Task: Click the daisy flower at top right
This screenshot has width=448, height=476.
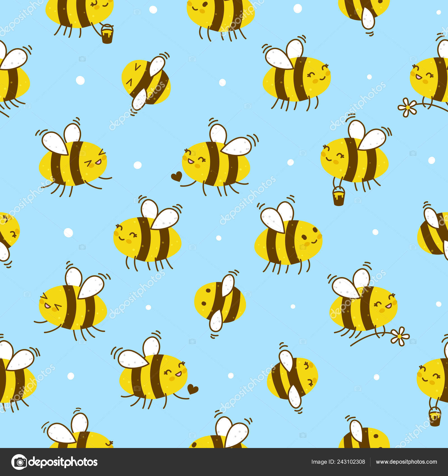Action: point(408,107)
